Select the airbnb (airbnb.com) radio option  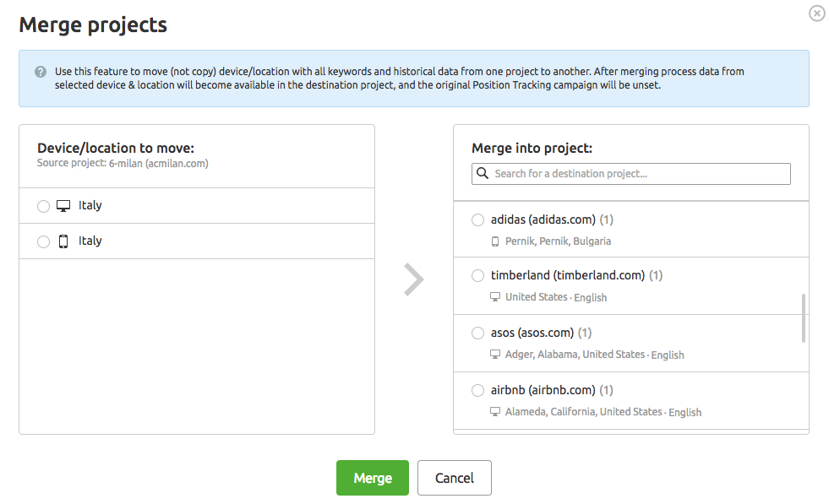pyautogui.click(x=478, y=390)
